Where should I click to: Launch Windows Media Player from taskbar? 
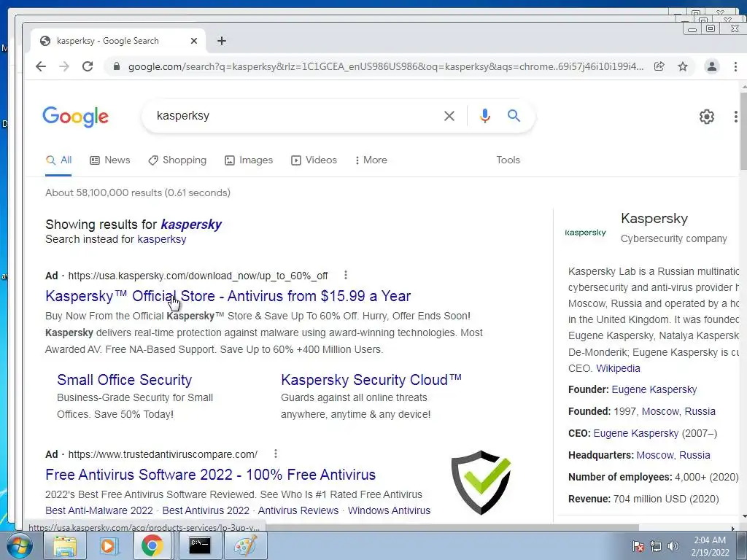pyautogui.click(x=108, y=545)
